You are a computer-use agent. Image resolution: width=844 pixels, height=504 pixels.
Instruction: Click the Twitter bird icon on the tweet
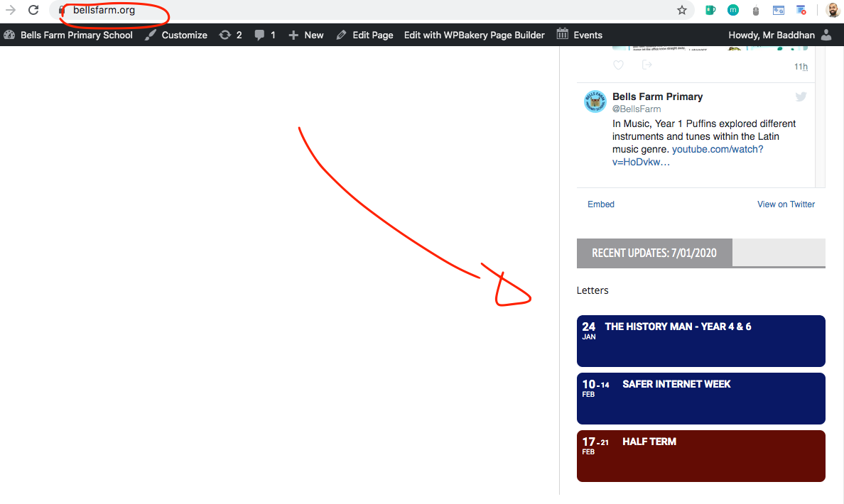pyautogui.click(x=801, y=97)
